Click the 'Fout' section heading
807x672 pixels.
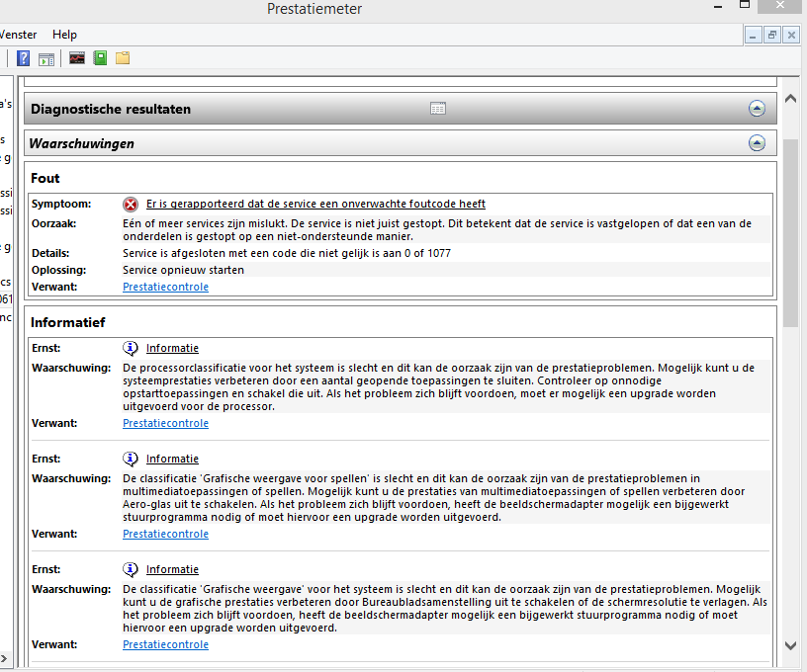pos(45,179)
